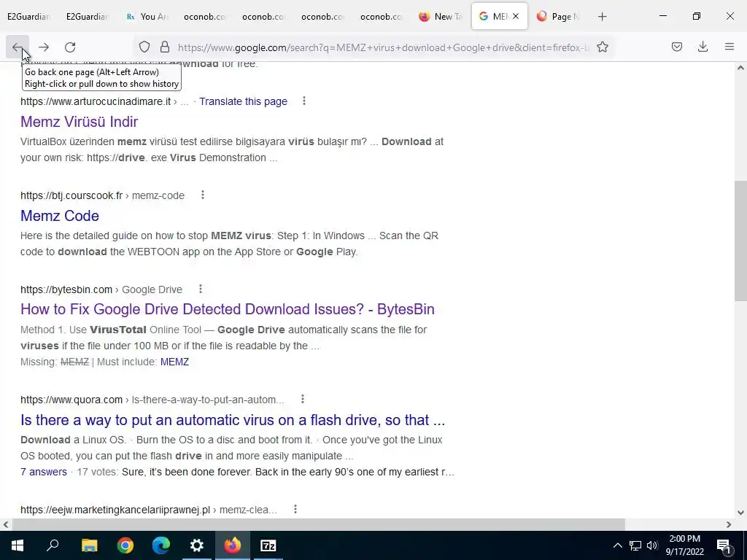
Task: Launch Google Chrome from the taskbar
Action: [125, 545]
